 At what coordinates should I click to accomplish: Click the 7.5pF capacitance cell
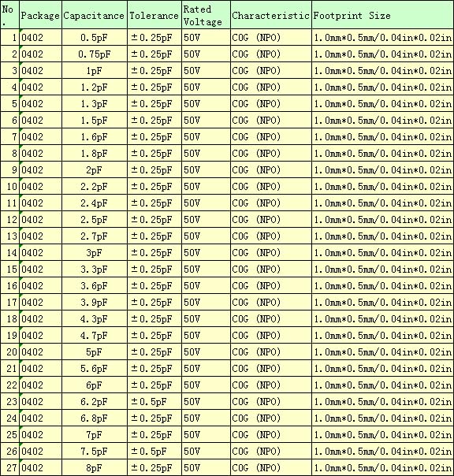click(x=95, y=452)
